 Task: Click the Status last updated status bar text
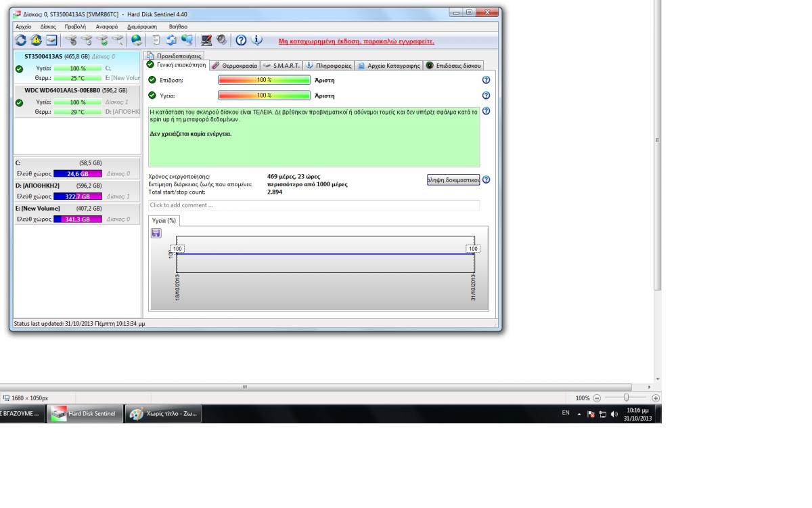pos(80,324)
